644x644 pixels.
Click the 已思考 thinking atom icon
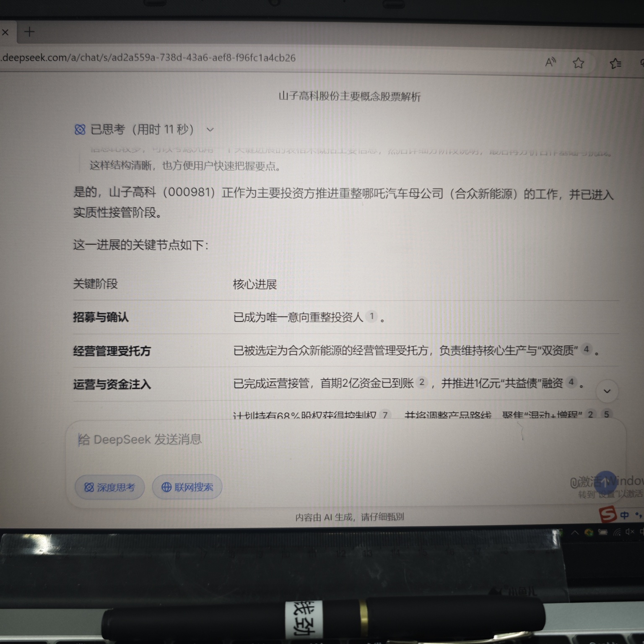coord(80,130)
